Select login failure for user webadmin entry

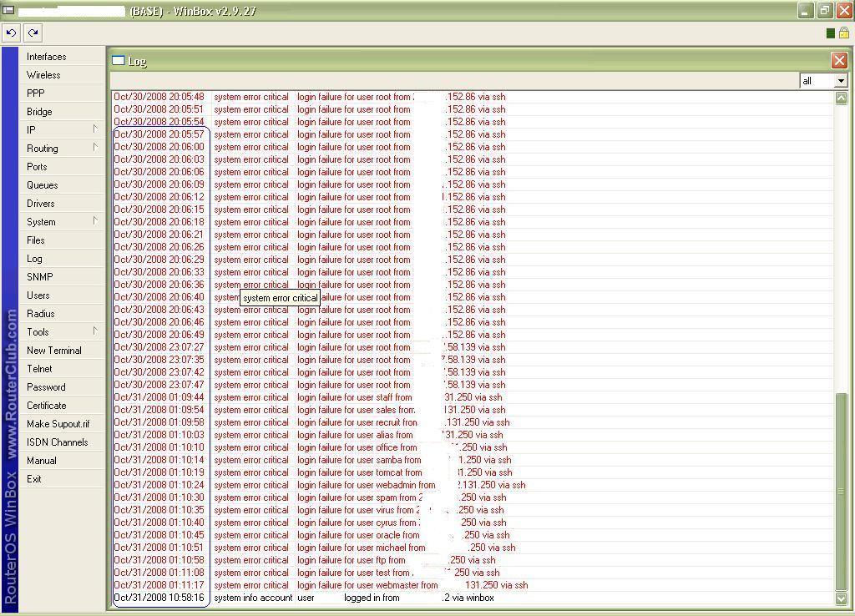tap(473, 486)
